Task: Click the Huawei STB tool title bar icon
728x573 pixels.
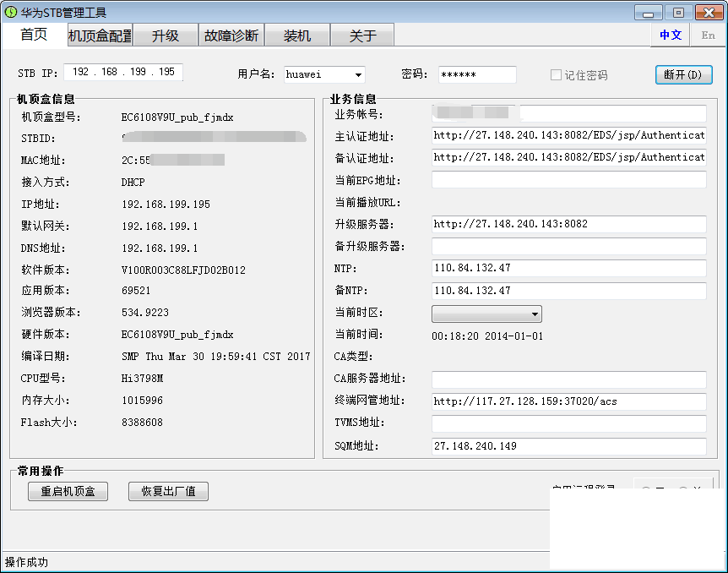Action: 11,12
